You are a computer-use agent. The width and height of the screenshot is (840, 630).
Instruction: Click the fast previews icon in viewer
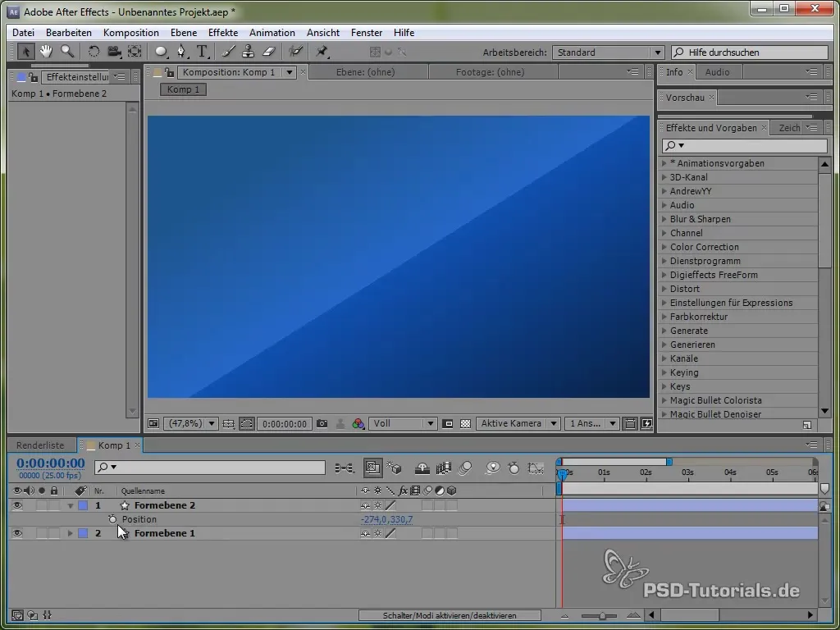click(646, 424)
